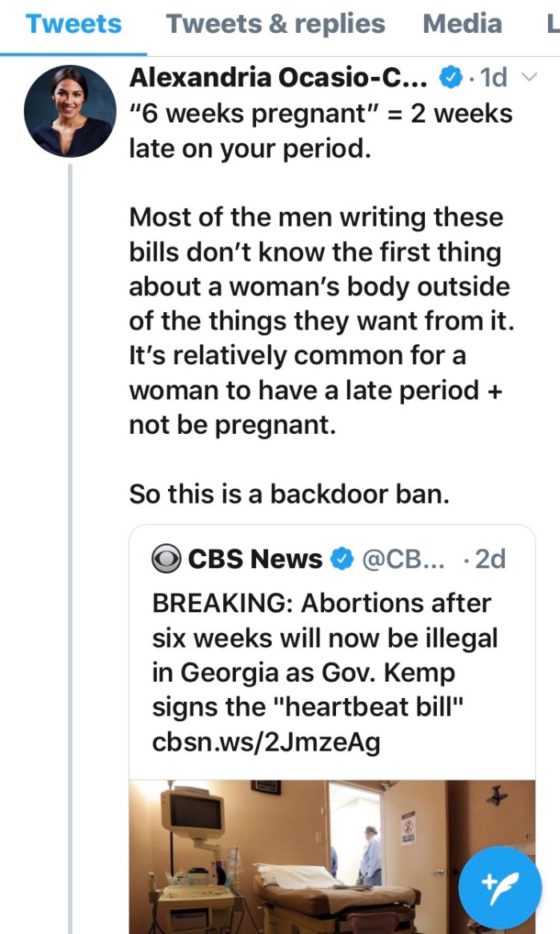Open the partially visible Likes tab
Screen dimensions: 560x934
coord(552,24)
